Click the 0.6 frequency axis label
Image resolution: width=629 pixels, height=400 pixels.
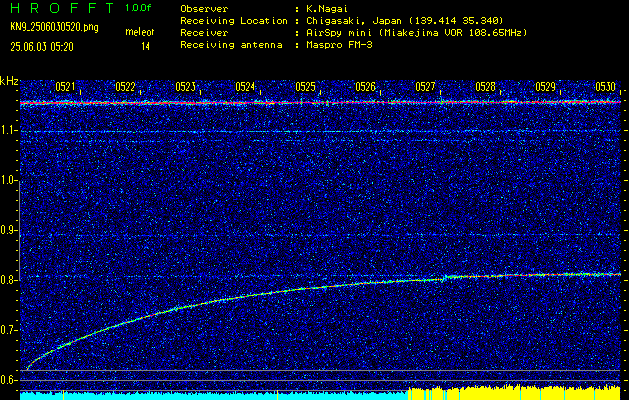(x=9, y=380)
